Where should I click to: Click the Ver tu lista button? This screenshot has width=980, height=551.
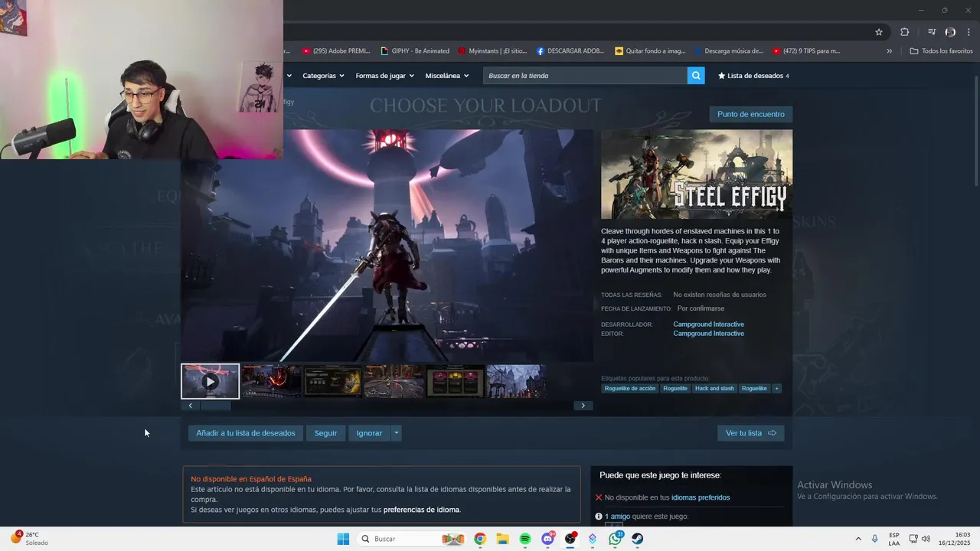tap(750, 433)
